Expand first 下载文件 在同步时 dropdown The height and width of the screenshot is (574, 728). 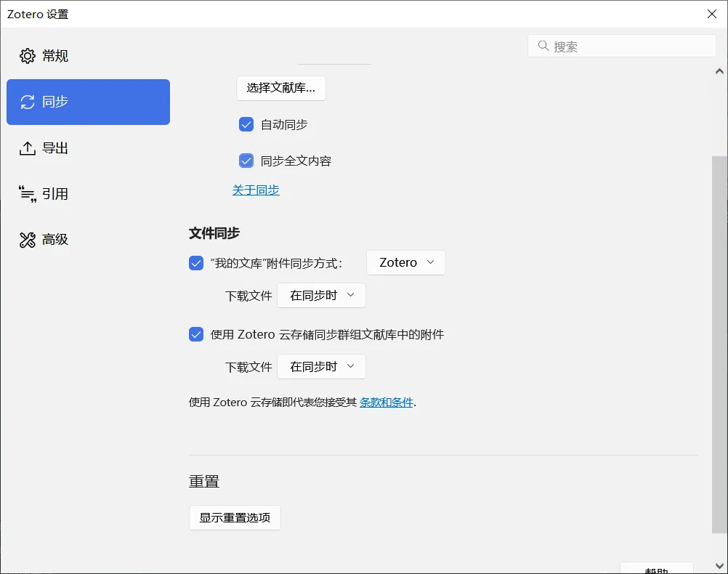coord(321,296)
